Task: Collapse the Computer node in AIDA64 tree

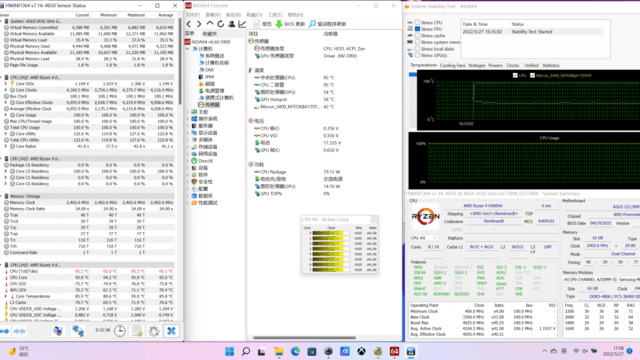Action: [x=188, y=49]
